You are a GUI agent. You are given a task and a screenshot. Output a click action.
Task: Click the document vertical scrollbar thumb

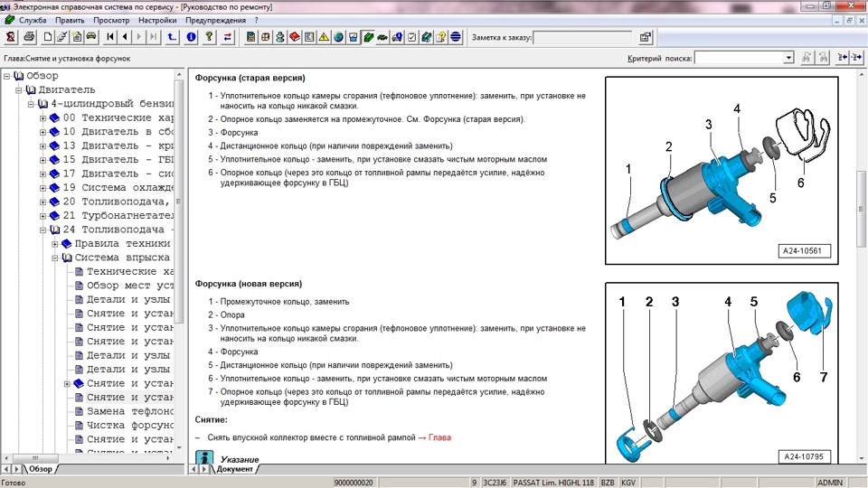click(x=861, y=209)
